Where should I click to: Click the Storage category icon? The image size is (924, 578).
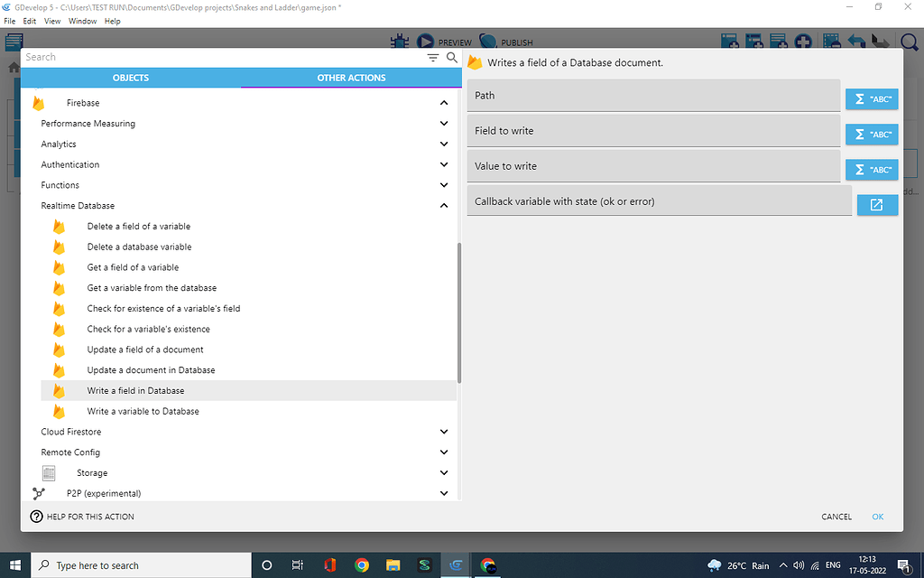point(49,473)
